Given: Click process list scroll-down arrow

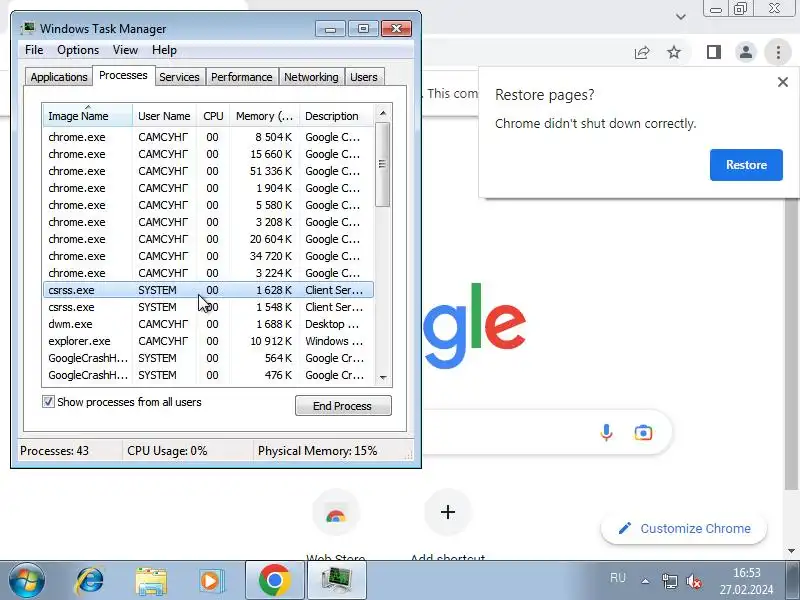Looking at the screenshot, I should click(383, 378).
